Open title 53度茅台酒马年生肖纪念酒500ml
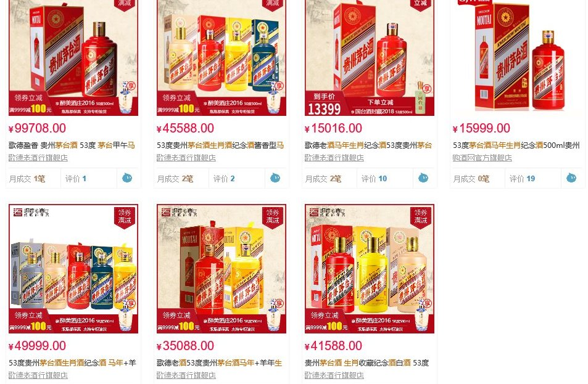This screenshot has width=588, height=384. [516, 145]
